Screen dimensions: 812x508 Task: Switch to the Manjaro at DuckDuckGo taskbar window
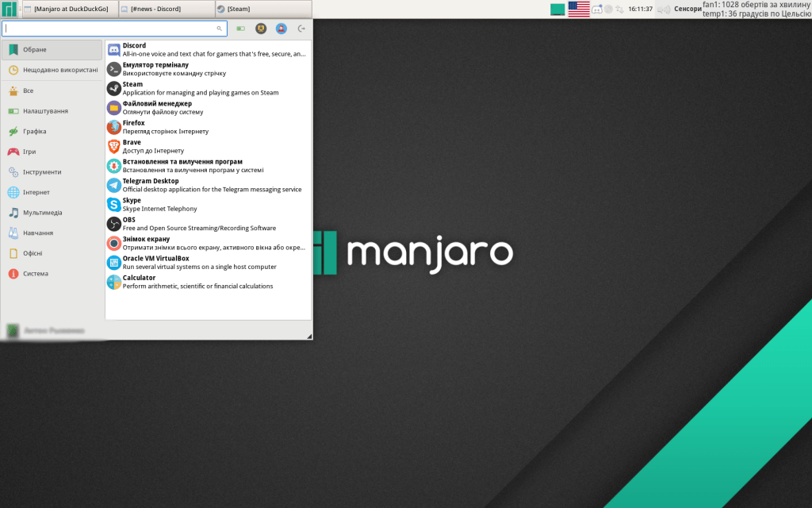click(70, 9)
